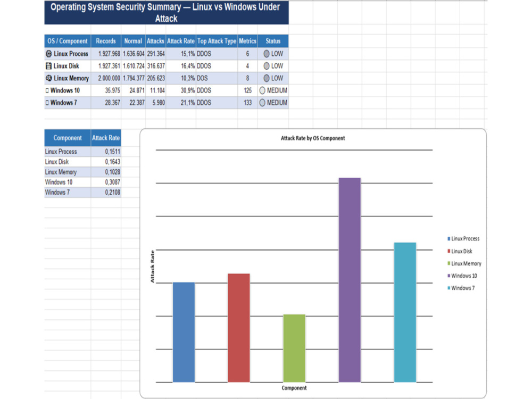Click the metrics value 125

point(248,90)
